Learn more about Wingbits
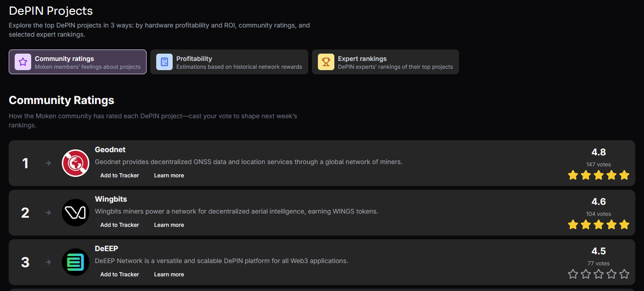This screenshot has height=291, width=644. pos(169,225)
